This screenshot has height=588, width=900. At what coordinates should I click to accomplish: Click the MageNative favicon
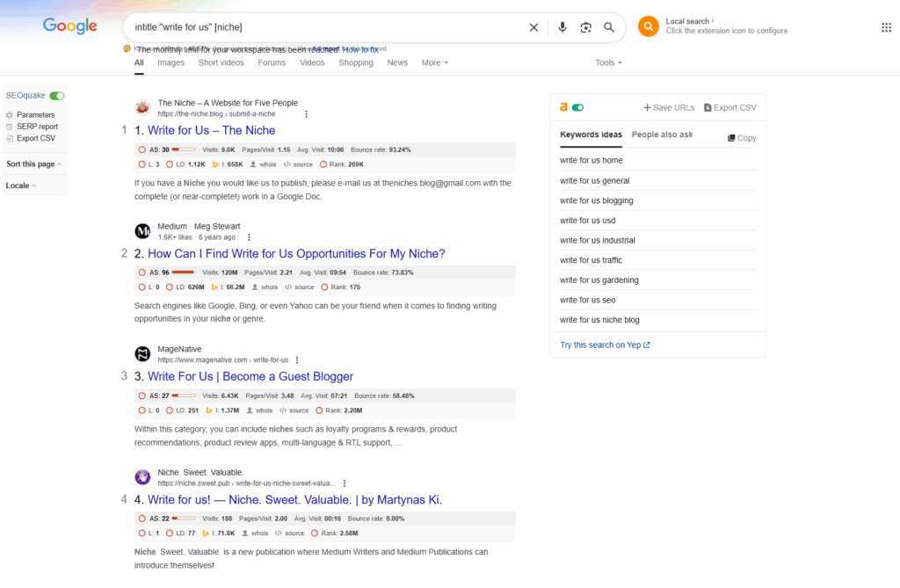pyautogui.click(x=142, y=353)
